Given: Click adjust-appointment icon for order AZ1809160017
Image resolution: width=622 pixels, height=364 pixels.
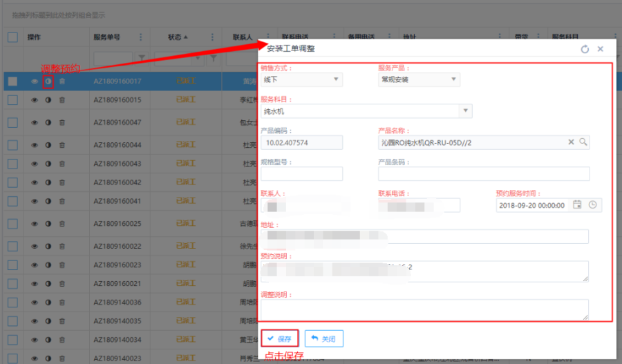Looking at the screenshot, I should coord(48,82).
